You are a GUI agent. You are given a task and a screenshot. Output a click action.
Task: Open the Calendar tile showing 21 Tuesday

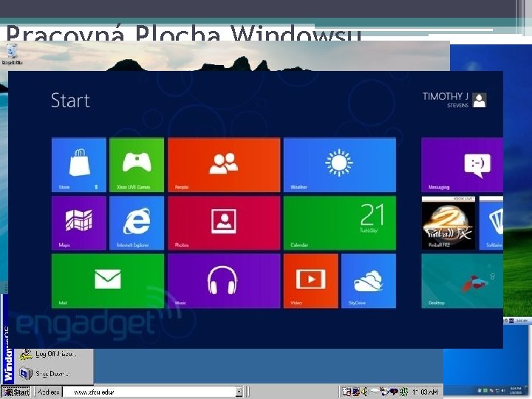340,223
